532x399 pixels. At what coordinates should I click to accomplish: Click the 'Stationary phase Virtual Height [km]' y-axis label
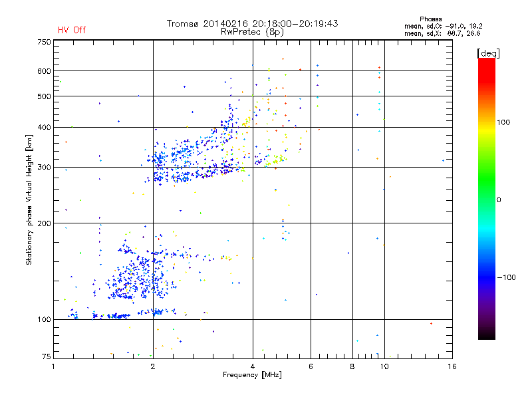click(x=29, y=199)
